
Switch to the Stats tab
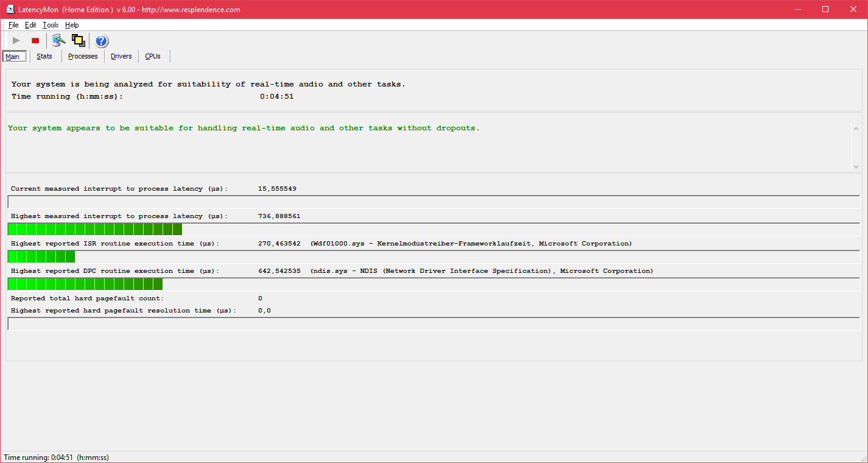44,56
